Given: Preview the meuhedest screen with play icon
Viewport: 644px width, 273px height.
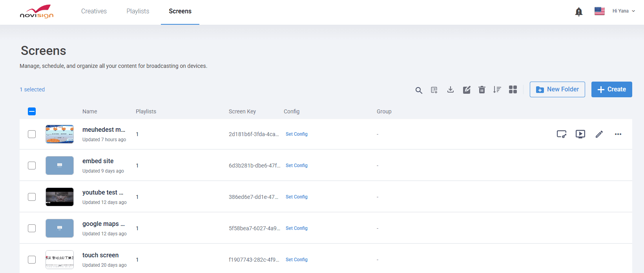Looking at the screenshot, I should [580, 134].
